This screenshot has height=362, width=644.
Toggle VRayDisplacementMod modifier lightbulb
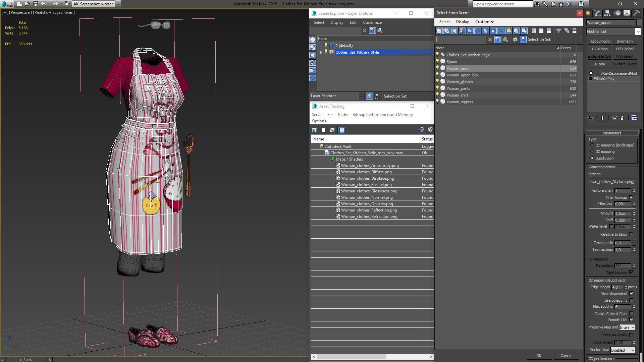click(x=591, y=73)
